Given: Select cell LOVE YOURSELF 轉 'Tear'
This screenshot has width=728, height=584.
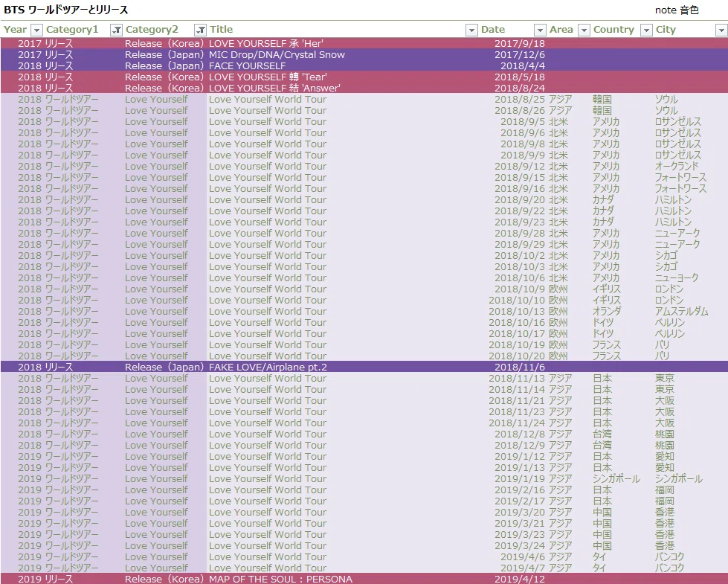Looking at the screenshot, I should [268, 77].
